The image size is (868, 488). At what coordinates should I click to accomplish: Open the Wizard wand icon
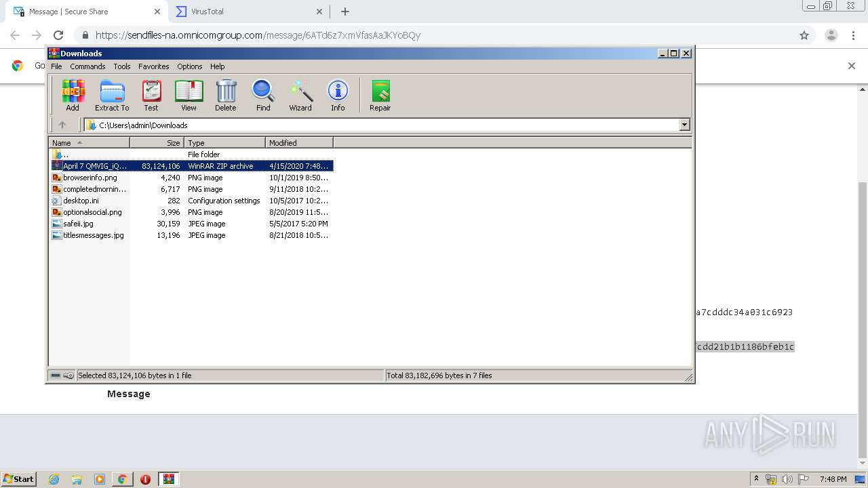(x=300, y=95)
